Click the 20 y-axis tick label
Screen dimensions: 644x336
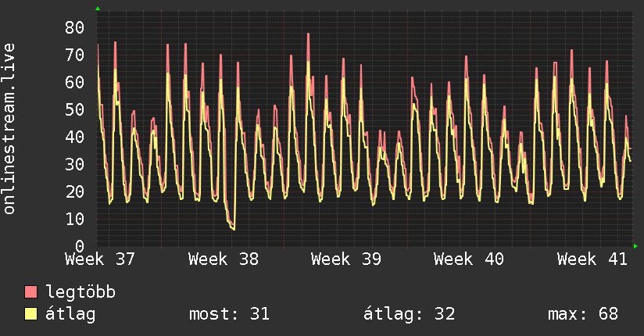tap(75, 191)
